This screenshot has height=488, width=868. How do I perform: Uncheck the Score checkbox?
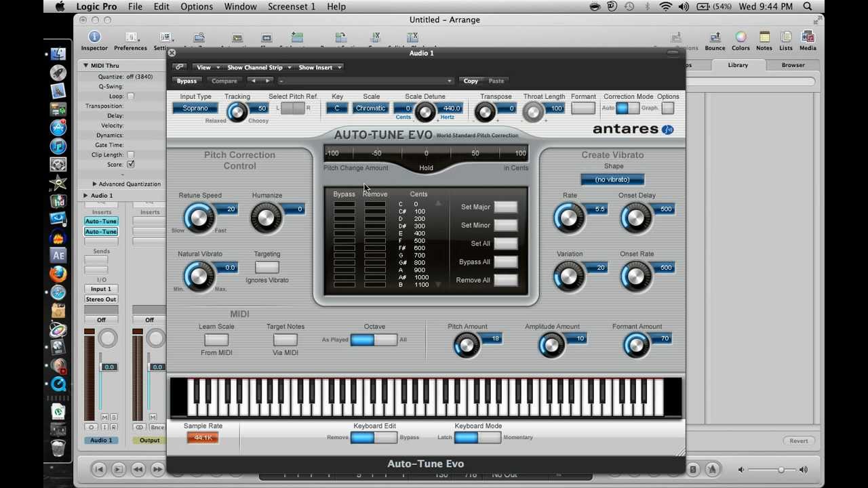[x=130, y=164]
